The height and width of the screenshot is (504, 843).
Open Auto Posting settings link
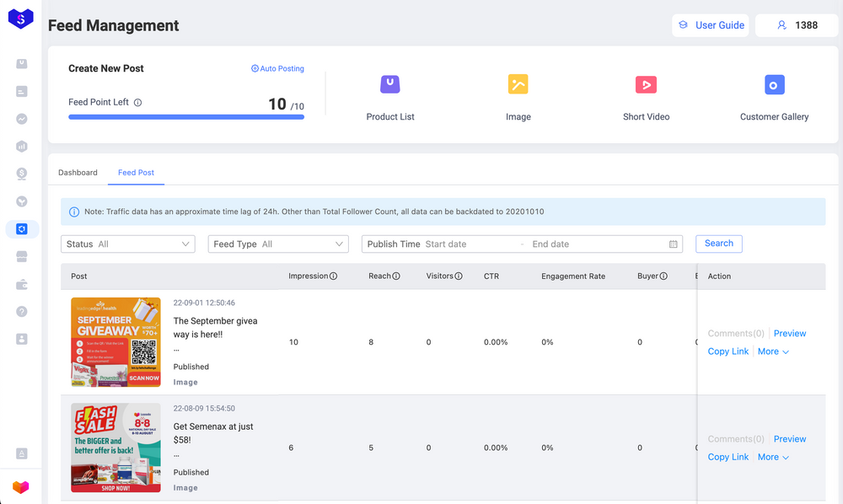tap(277, 69)
